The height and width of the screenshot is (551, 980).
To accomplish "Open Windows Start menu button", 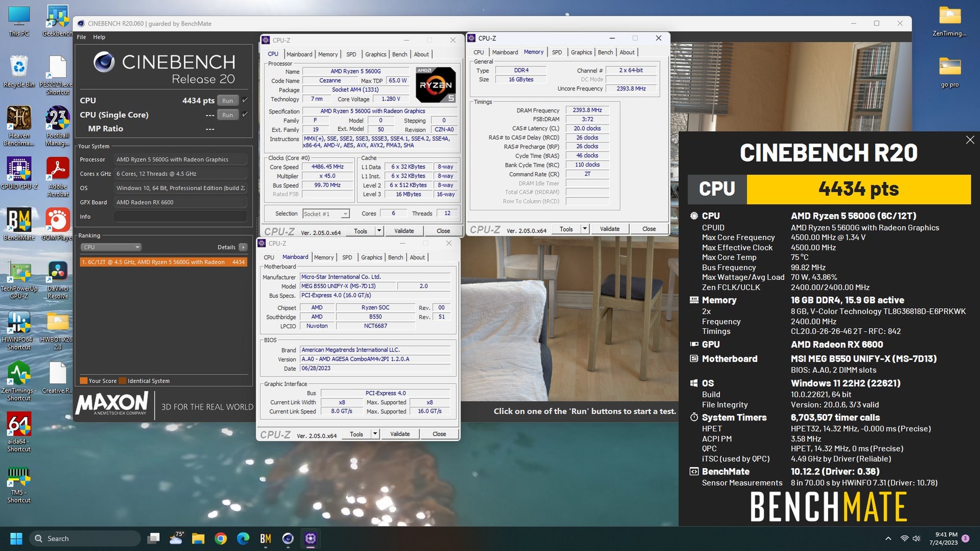I will click(x=16, y=539).
